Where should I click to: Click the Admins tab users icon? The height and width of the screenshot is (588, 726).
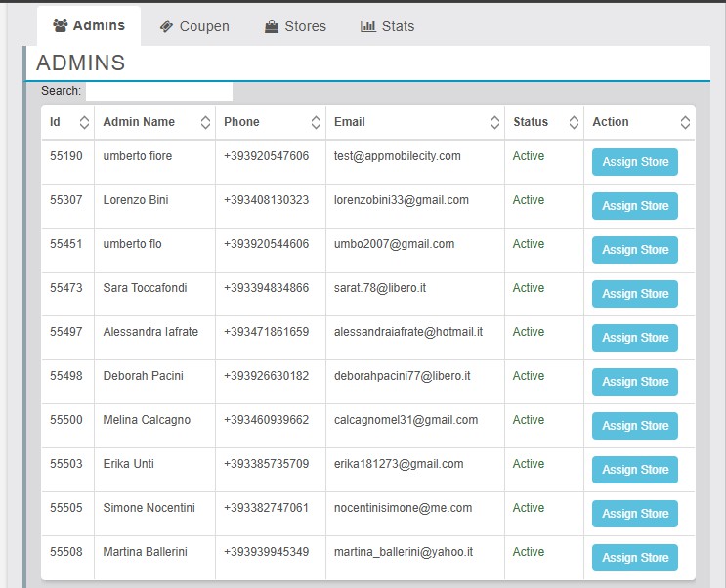(61, 25)
